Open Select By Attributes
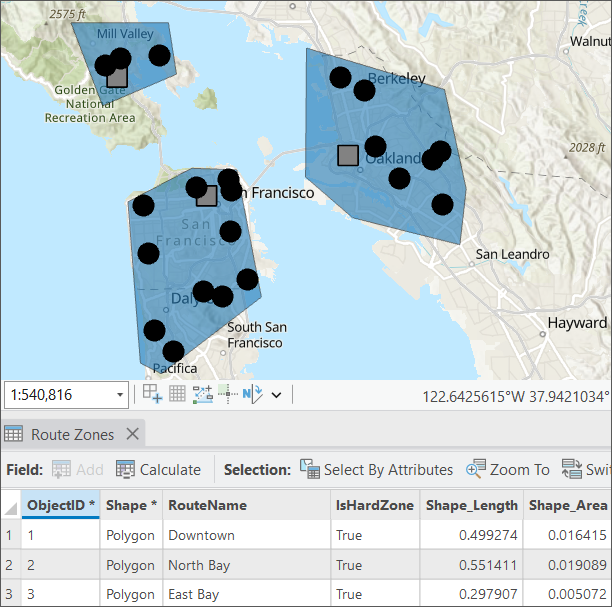 (x=376, y=469)
